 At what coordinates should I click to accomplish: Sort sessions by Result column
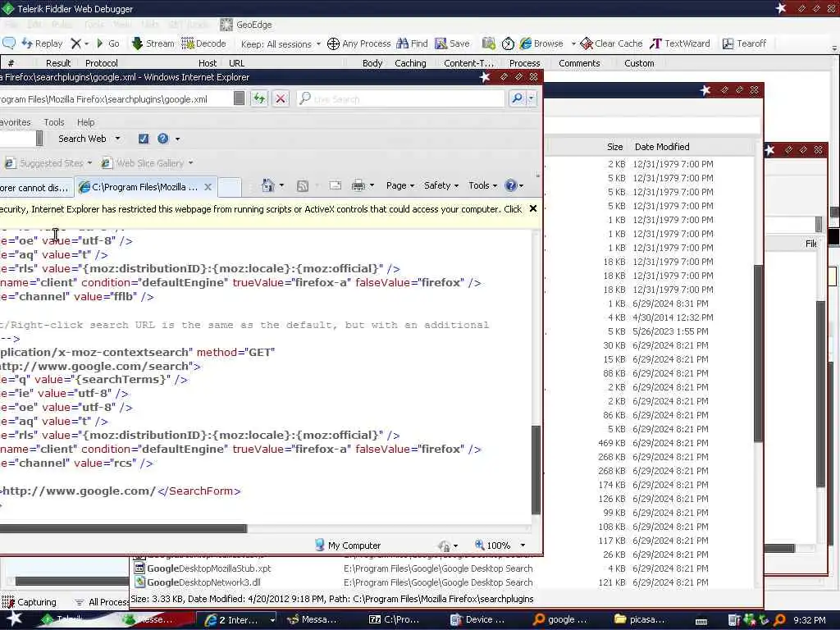pyautogui.click(x=58, y=63)
